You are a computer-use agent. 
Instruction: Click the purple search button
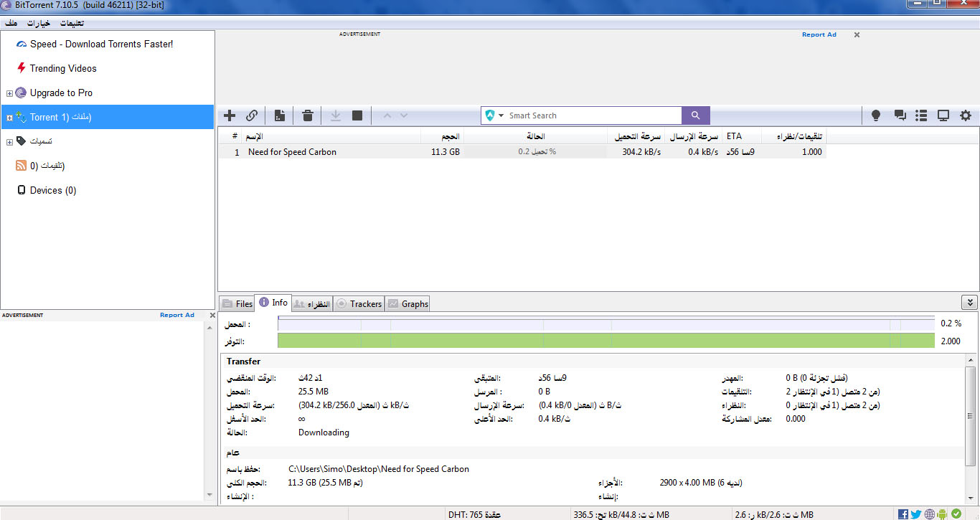[695, 115]
